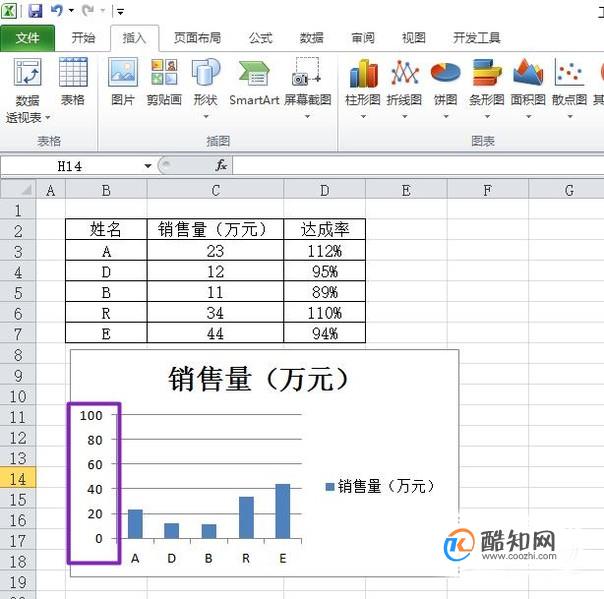Screen dimensions: 604x599
Task: Click the cell with value 34
Action: click(215, 313)
